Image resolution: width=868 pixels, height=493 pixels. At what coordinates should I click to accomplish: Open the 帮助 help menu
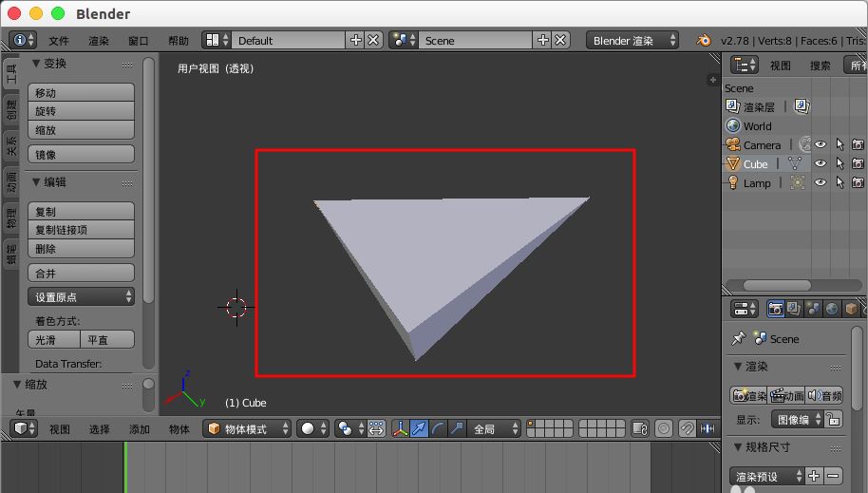[x=179, y=41]
